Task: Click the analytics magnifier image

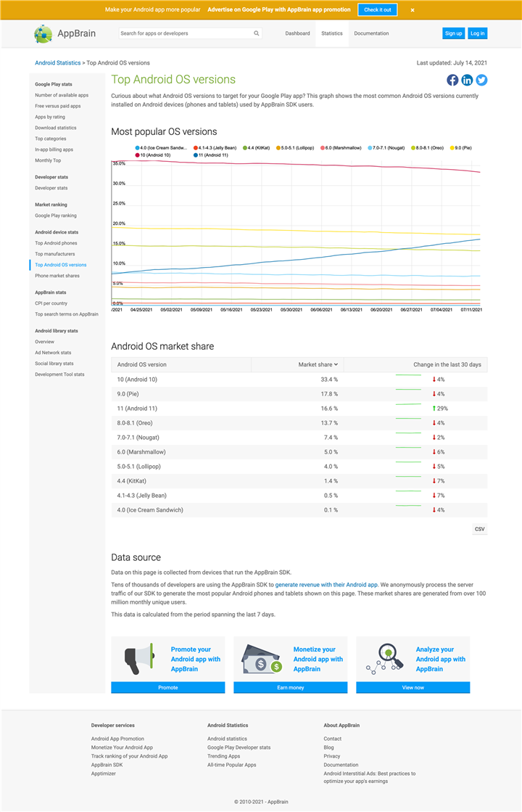Action: pyautogui.click(x=385, y=659)
